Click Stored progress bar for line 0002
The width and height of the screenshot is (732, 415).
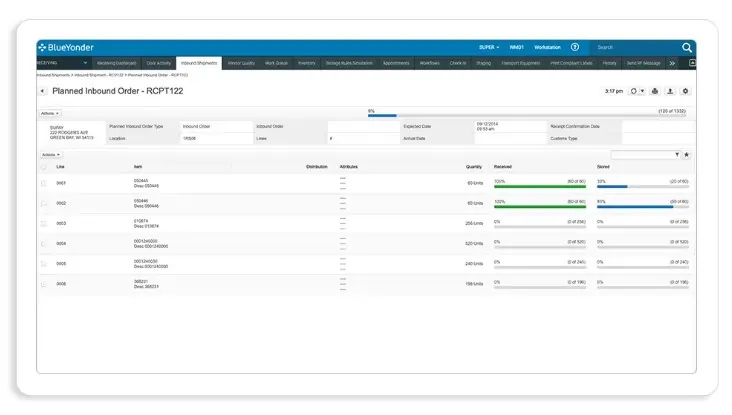[x=642, y=207]
